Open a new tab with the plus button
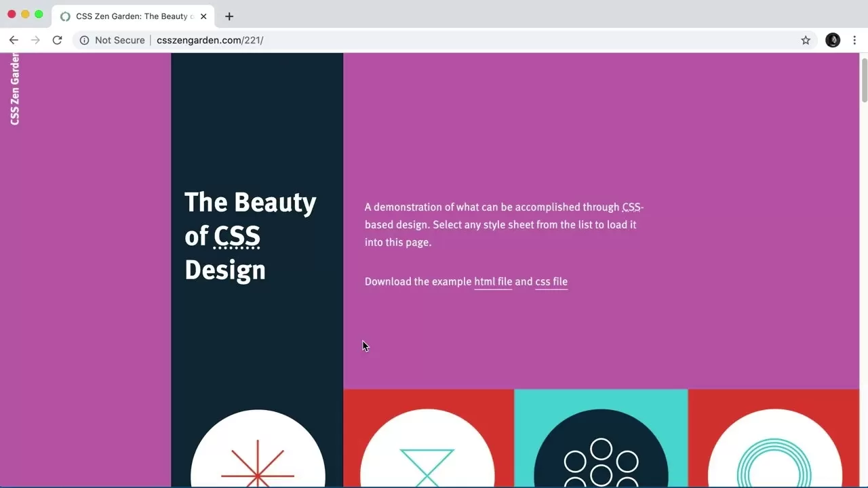The image size is (868, 488). point(229,16)
